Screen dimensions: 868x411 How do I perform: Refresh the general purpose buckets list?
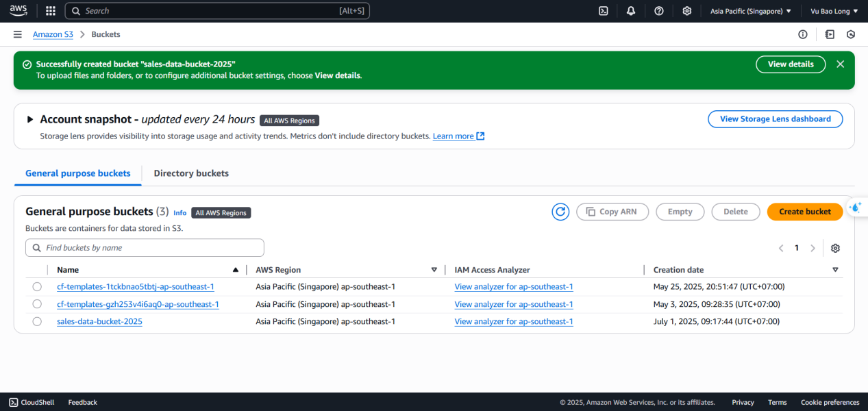(x=560, y=212)
